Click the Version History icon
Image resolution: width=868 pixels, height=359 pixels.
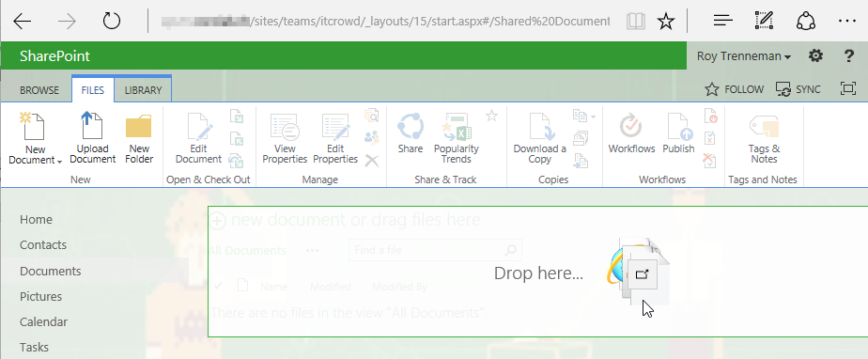tap(371, 116)
